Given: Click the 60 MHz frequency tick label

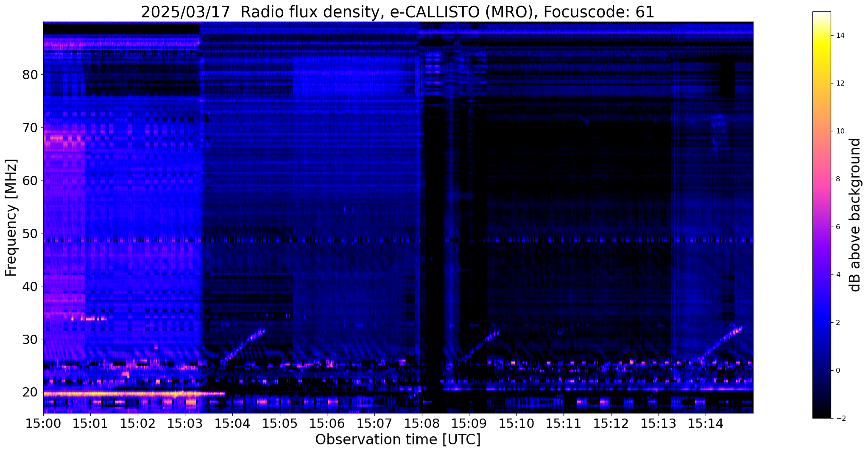Looking at the screenshot, I should [30, 180].
